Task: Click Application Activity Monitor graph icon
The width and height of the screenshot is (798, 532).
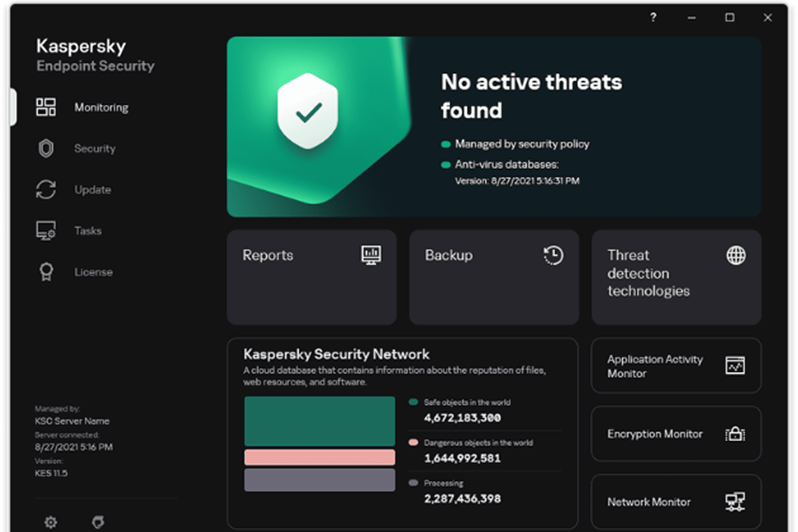Action: click(x=735, y=366)
